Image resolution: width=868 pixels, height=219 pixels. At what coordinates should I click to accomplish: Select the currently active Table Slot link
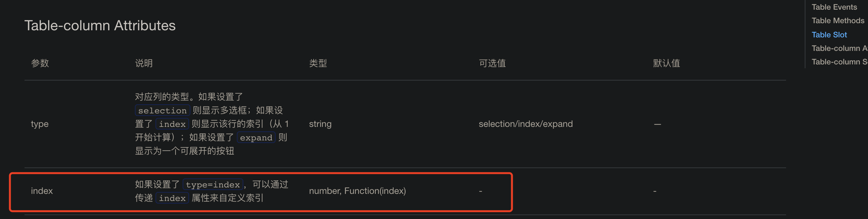[829, 34]
